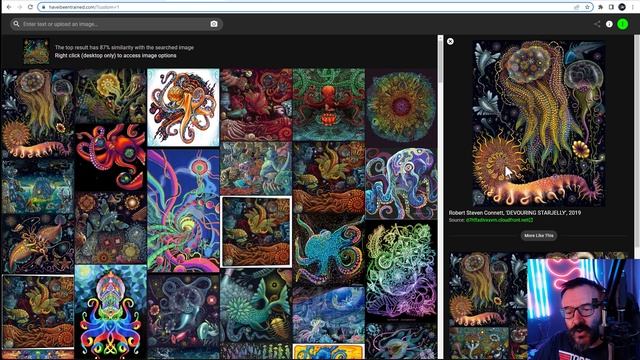
Task: Select the purple-blue octopus thumbnail
Action: click(401, 184)
